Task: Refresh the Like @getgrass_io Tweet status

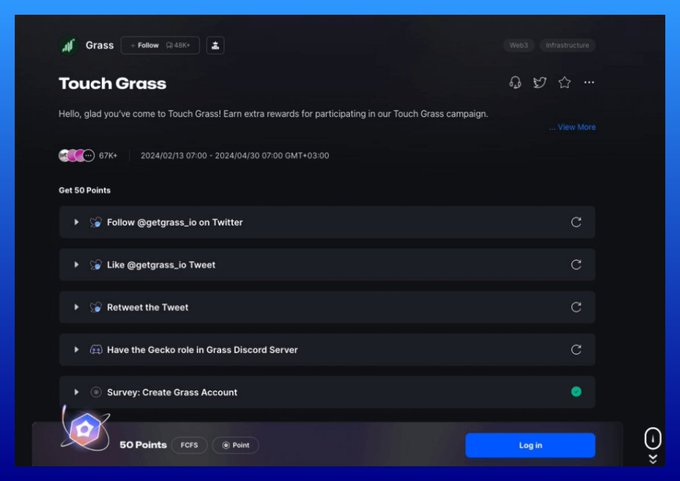Action: point(576,265)
